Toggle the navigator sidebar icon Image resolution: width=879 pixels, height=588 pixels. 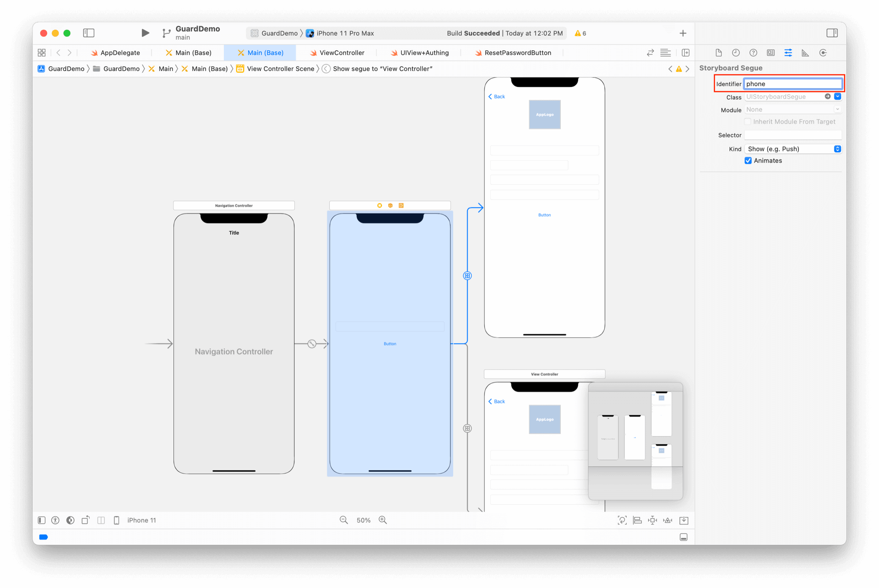coord(88,33)
